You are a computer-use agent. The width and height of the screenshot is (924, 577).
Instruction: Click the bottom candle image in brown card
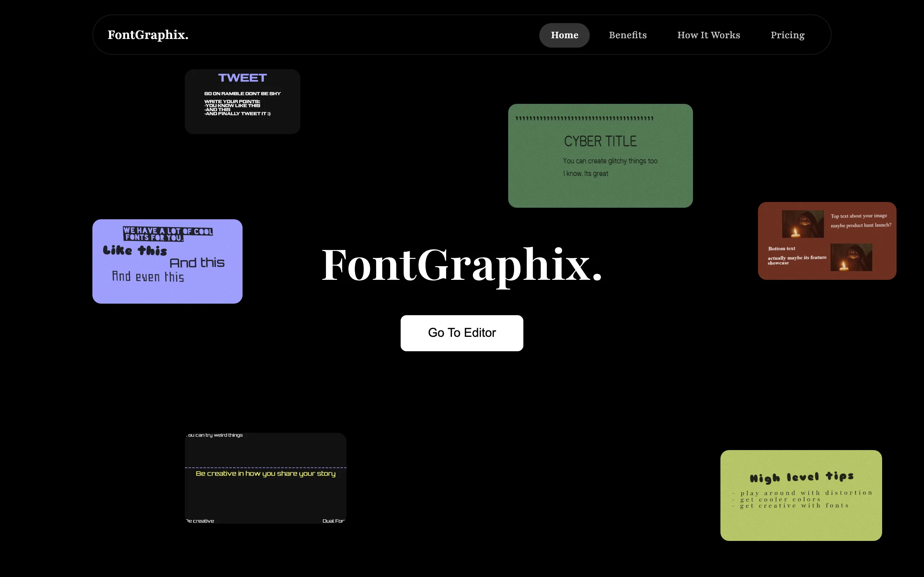click(851, 257)
